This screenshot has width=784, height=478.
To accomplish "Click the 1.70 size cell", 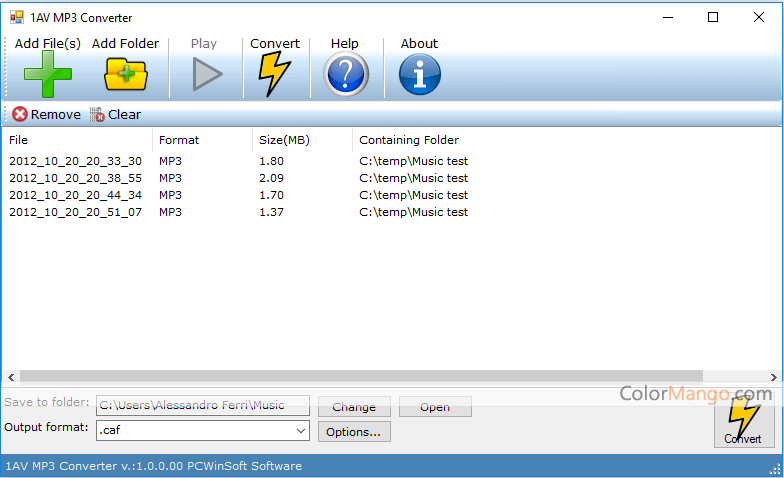I will coord(272,195).
